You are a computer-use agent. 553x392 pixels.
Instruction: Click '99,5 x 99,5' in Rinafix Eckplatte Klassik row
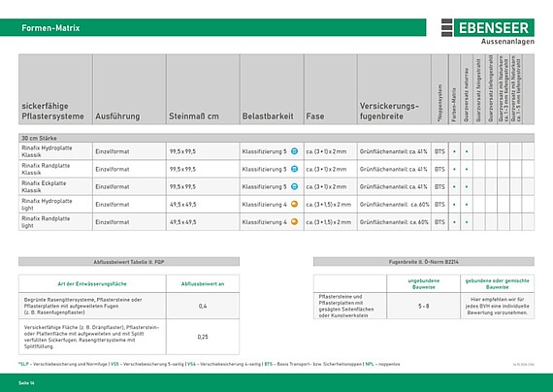click(182, 186)
